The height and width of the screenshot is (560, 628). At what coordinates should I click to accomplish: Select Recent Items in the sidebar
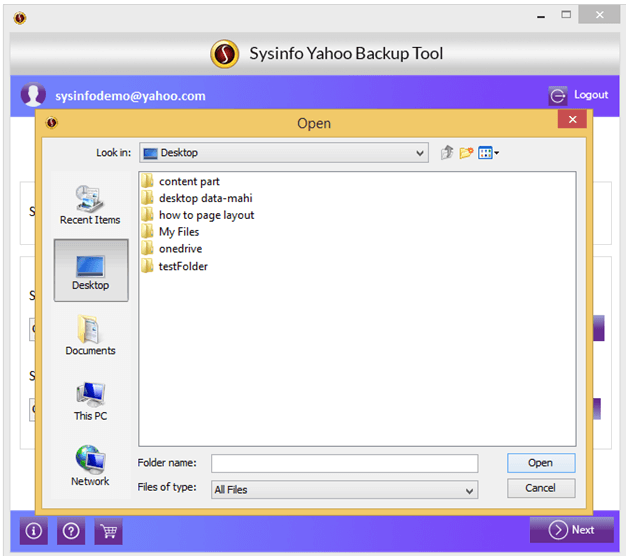tap(90, 205)
